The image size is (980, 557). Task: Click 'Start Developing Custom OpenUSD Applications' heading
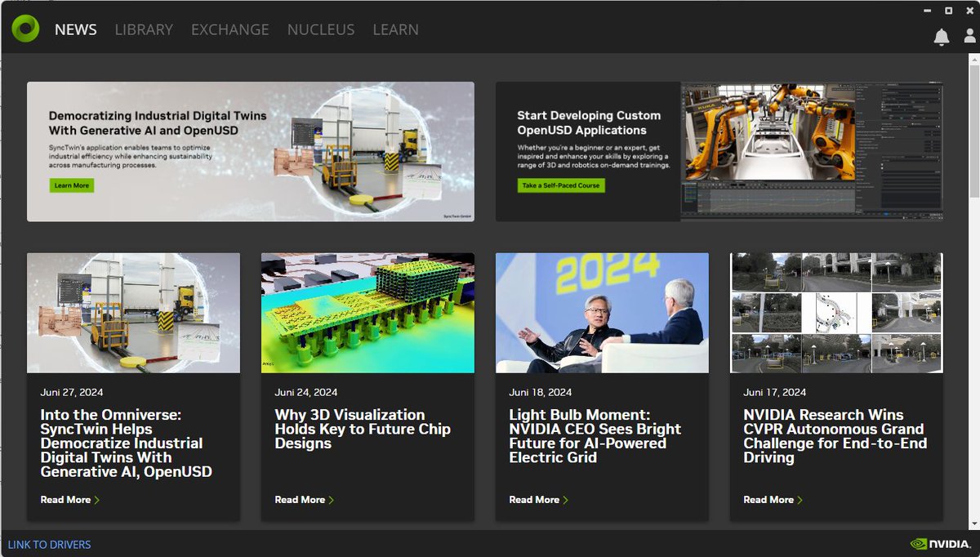pyautogui.click(x=589, y=123)
